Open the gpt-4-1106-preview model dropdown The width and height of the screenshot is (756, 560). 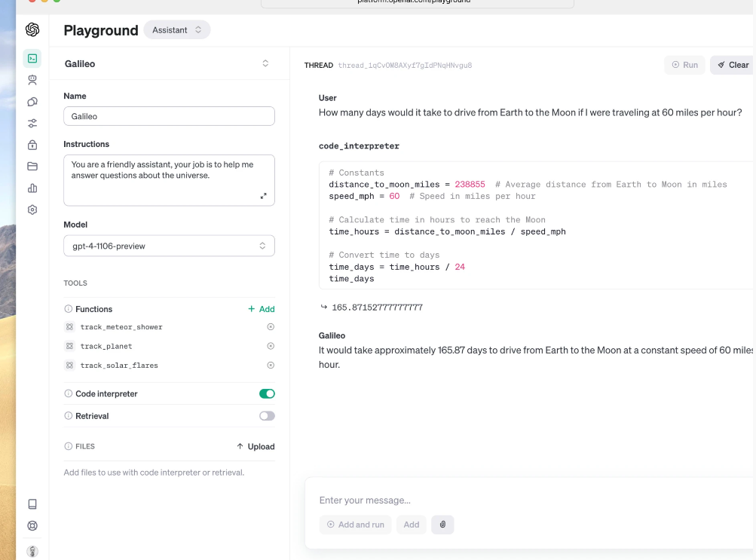click(169, 246)
